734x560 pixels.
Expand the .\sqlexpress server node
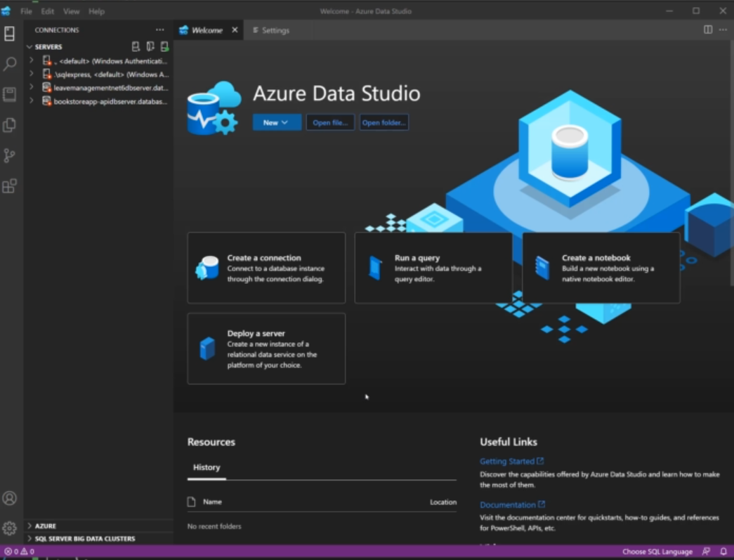pyautogui.click(x=32, y=74)
